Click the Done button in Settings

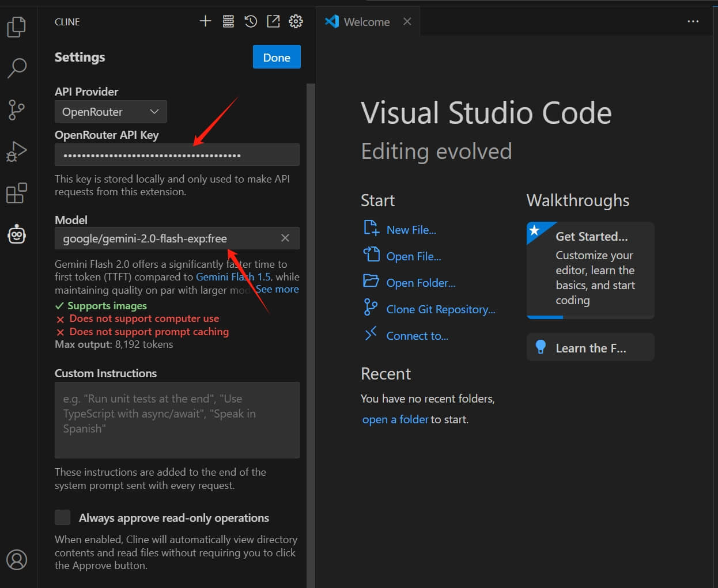coord(277,57)
